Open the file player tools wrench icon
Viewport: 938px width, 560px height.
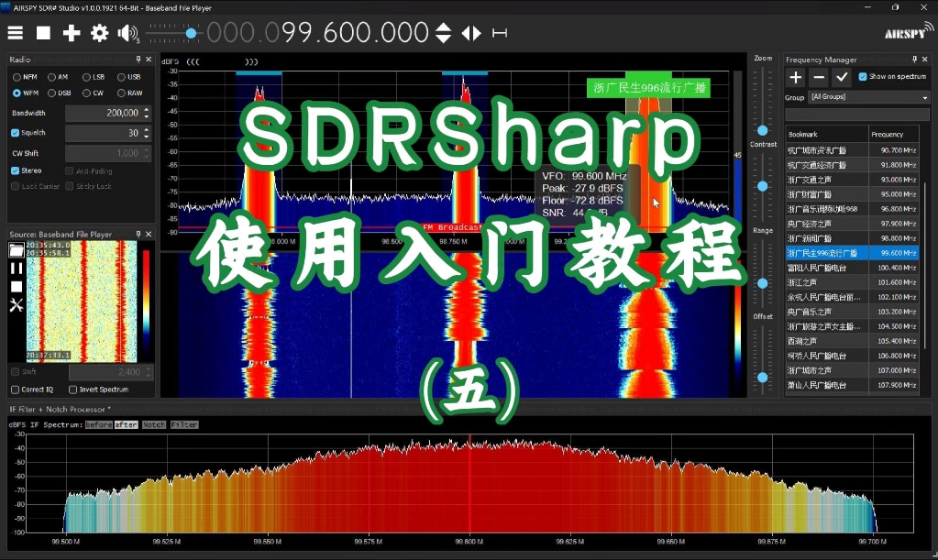(17, 305)
